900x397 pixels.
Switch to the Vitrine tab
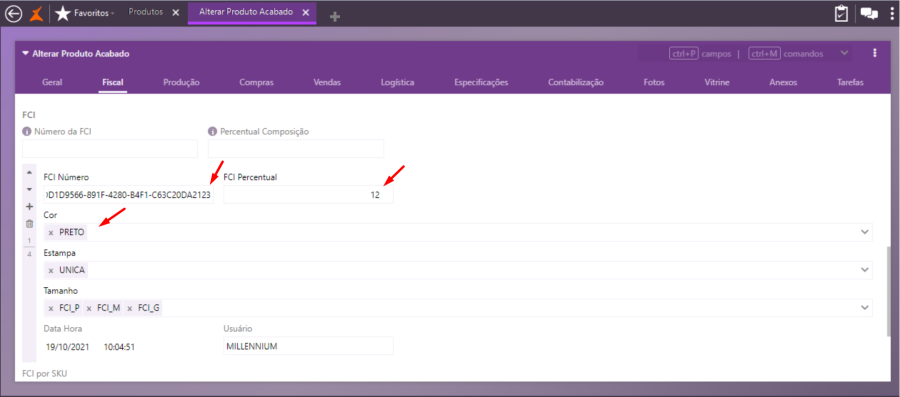click(x=717, y=82)
